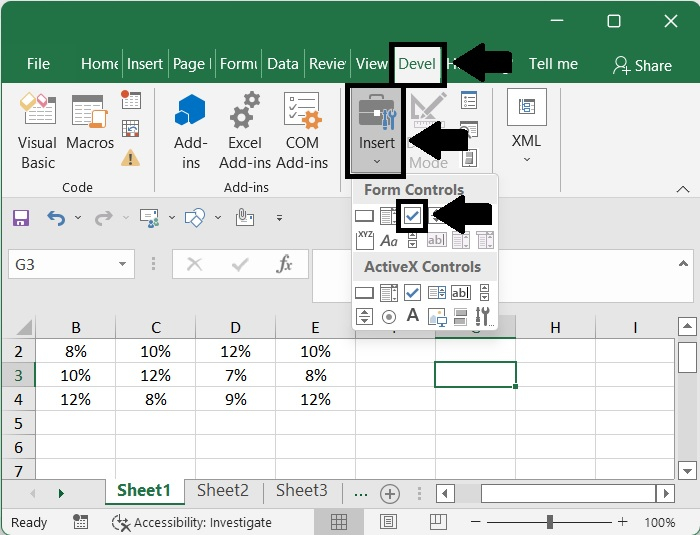Click the grayed Redo arrow
The image size is (700, 535).
click(104, 218)
